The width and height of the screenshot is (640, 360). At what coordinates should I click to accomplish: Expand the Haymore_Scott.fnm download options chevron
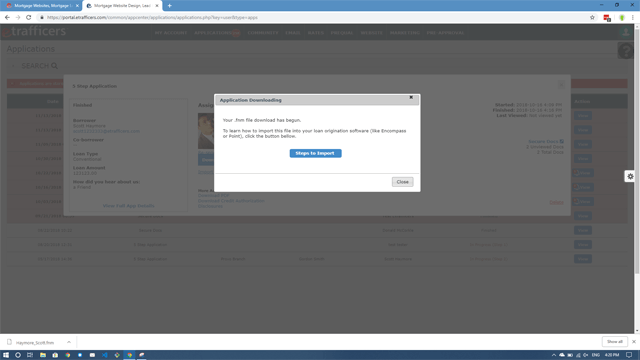point(69,342)
